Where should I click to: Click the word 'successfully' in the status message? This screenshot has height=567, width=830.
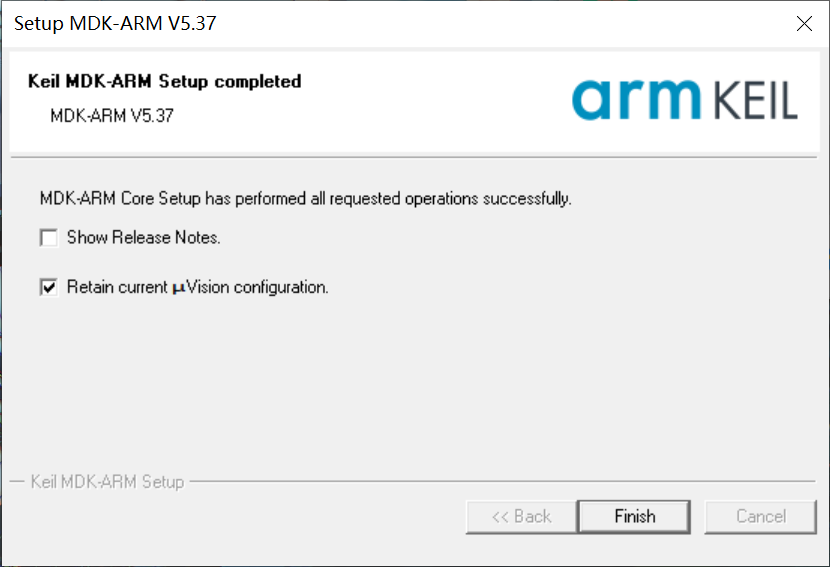[527, 198]
